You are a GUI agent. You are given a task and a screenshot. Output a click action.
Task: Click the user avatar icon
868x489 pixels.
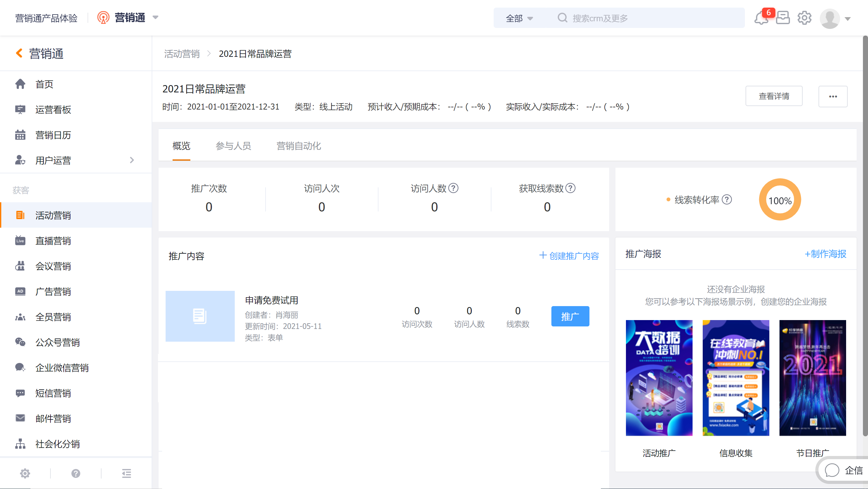(x=830, y=18)
